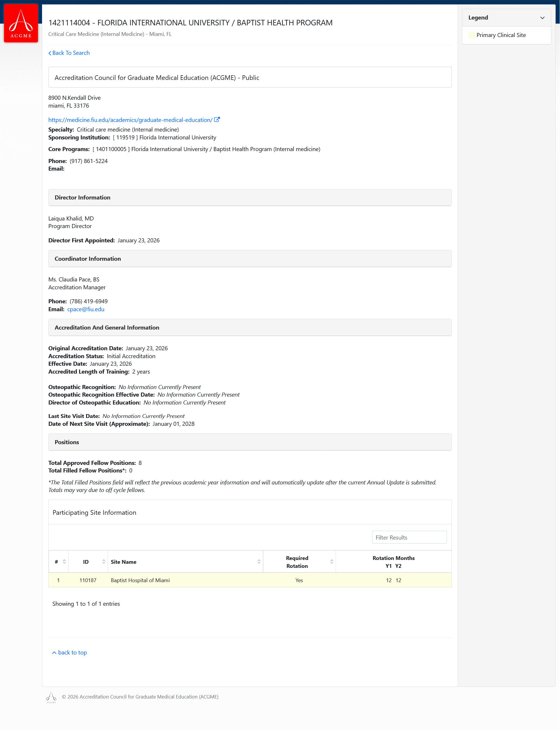The image size is (560, 730).
Task: Click the ACGME red logo
Action: [21, 23]
